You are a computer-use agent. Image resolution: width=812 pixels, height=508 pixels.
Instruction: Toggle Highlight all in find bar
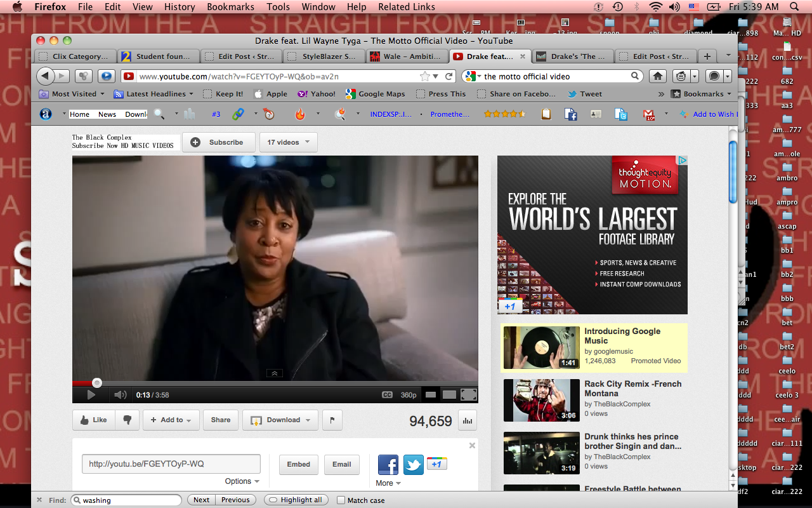click(296, 500)
